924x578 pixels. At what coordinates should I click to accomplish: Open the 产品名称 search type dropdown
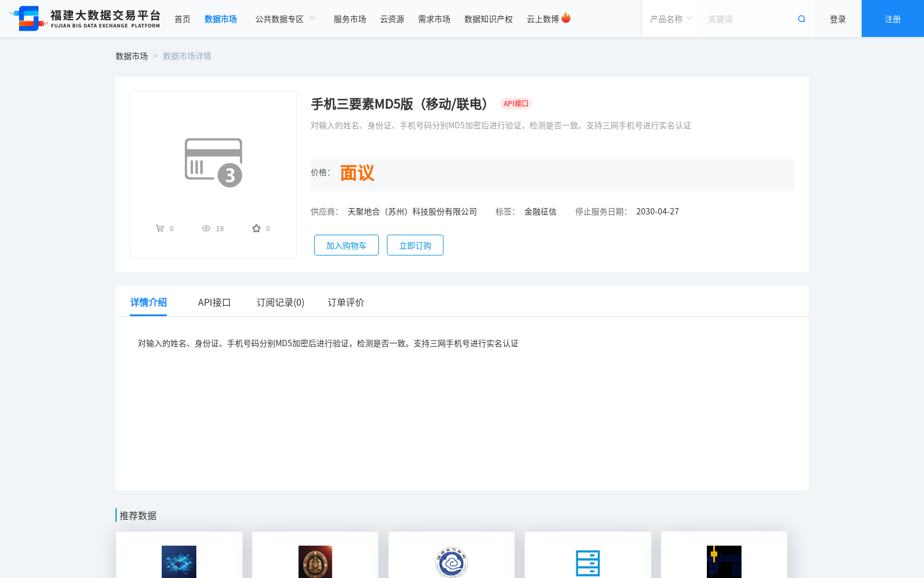[x=671, y=19]
